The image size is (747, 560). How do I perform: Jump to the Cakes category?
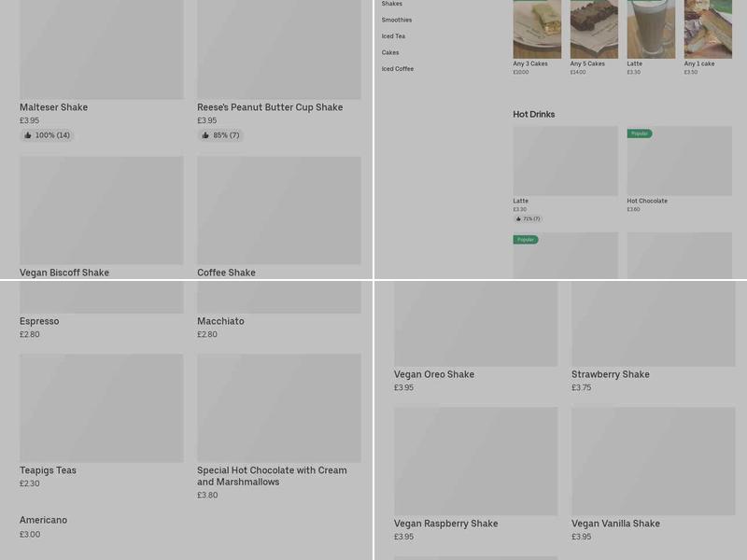pos(390,52)
